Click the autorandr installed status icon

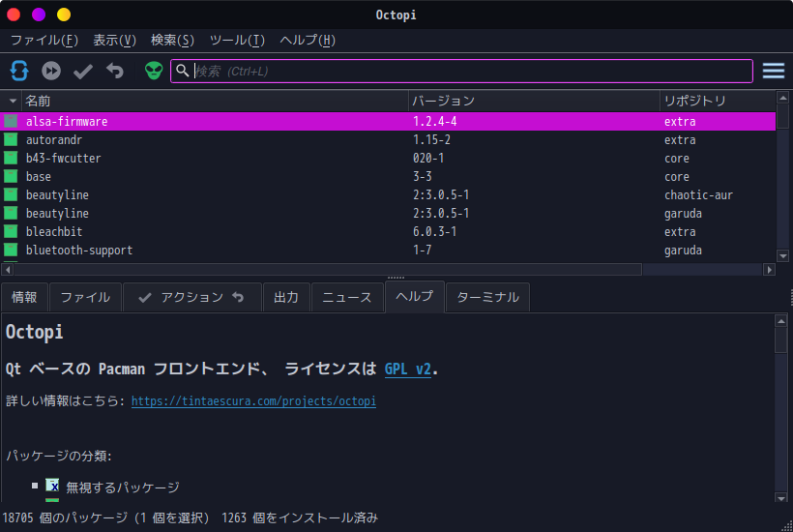point(11,139)
